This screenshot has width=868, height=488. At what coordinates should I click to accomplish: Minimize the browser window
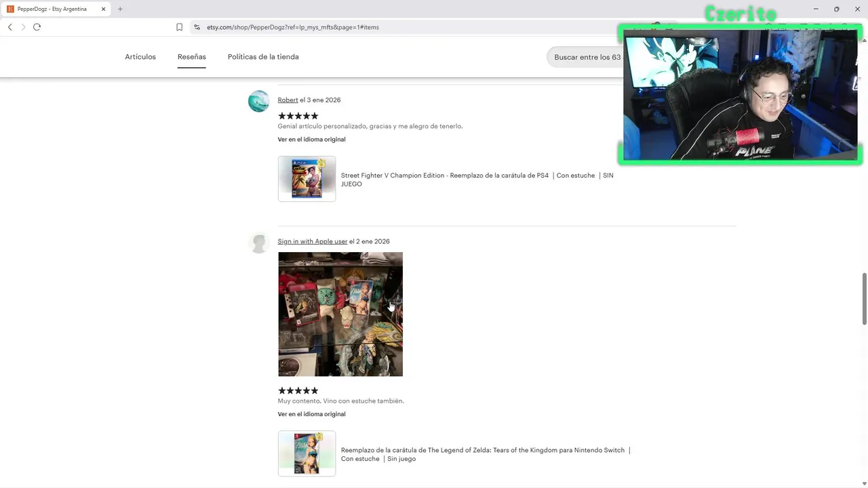pyautogui.click(x=816, y=9)
